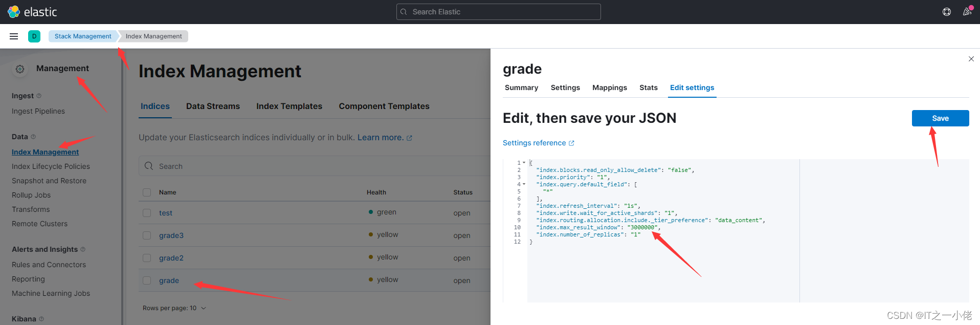Select Index Management in sidebar
Screen dimensions: 980x325
(45, 152)
